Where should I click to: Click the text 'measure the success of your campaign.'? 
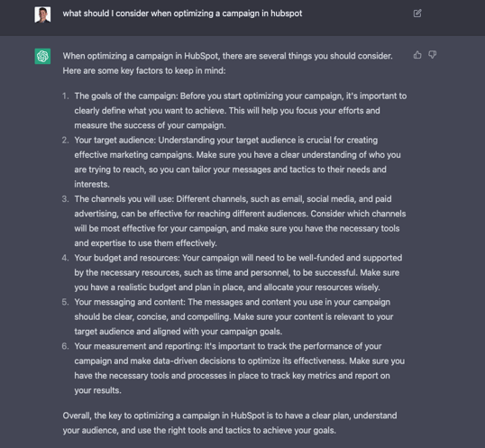(150, 125)
